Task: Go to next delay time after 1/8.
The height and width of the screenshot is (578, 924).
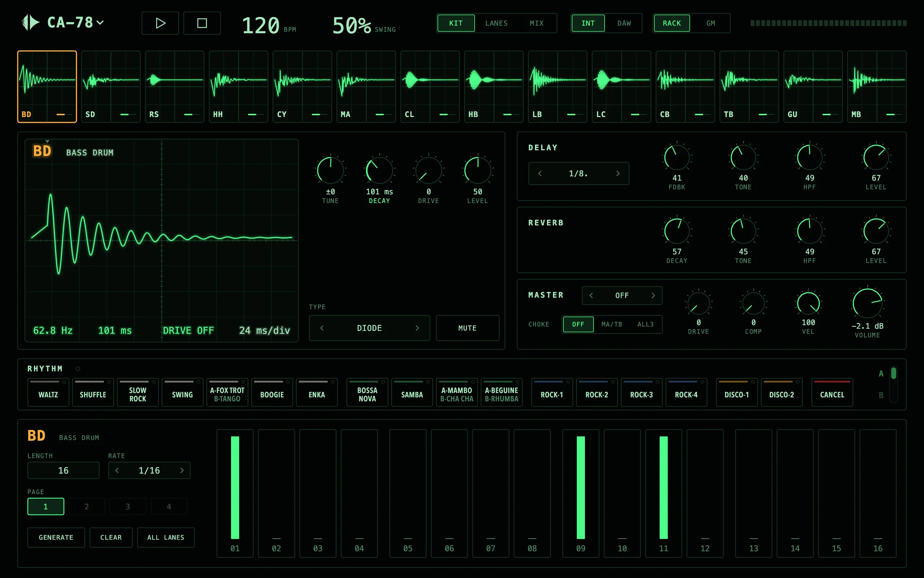Action: (618, 173)
